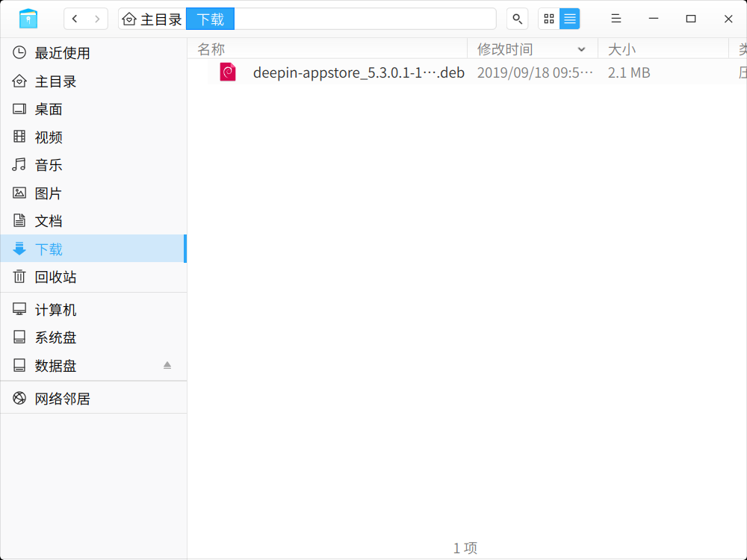Click the deb file package icon

228,72
